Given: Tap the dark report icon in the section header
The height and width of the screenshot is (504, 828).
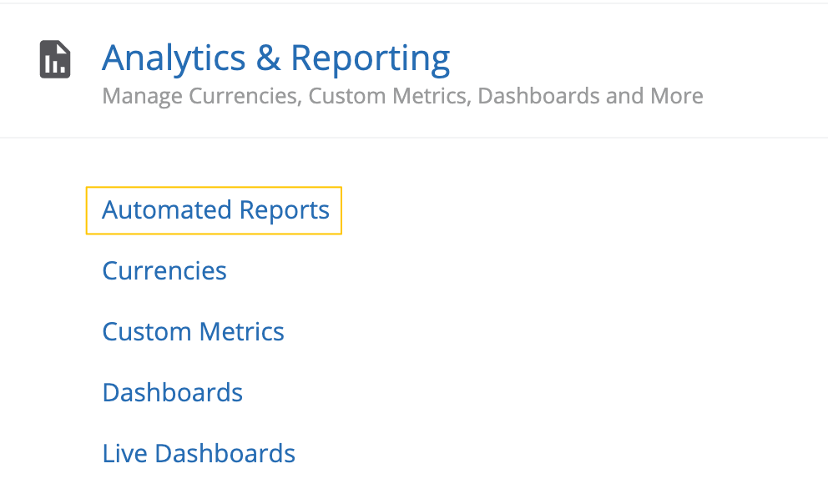Looking at the screenshot, I should [x=55, y=60].
